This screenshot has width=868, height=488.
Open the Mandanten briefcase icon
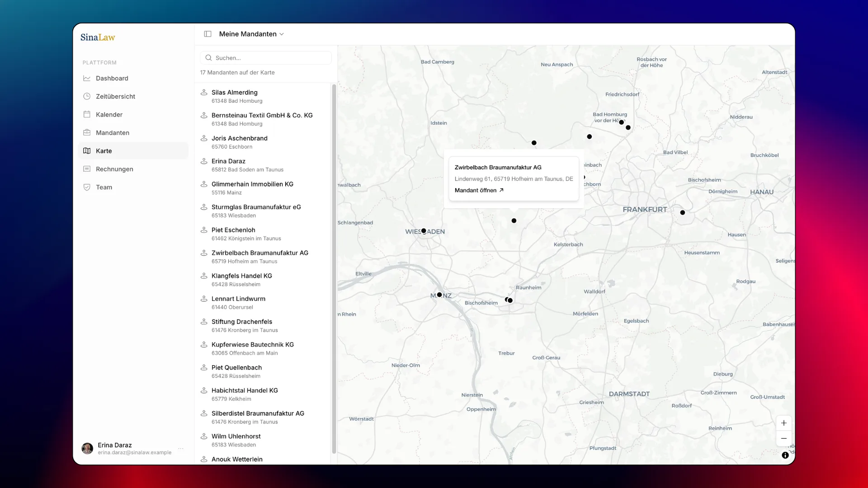point(87,132)
